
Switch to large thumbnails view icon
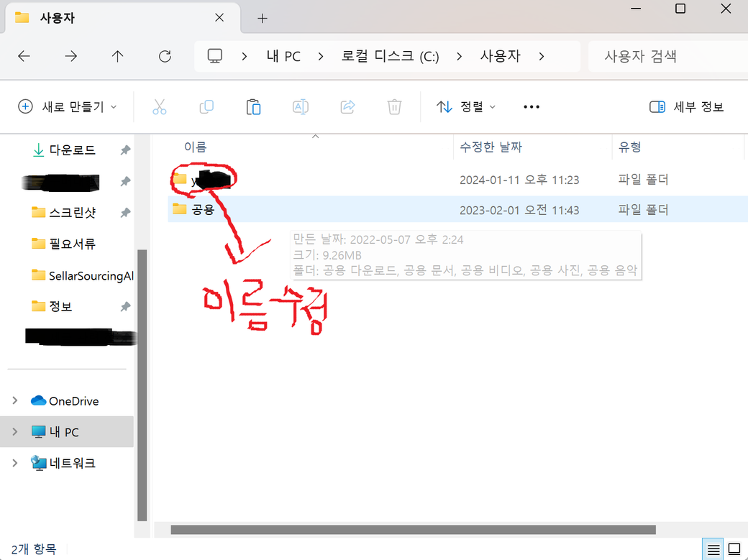(x=734, y=549)
